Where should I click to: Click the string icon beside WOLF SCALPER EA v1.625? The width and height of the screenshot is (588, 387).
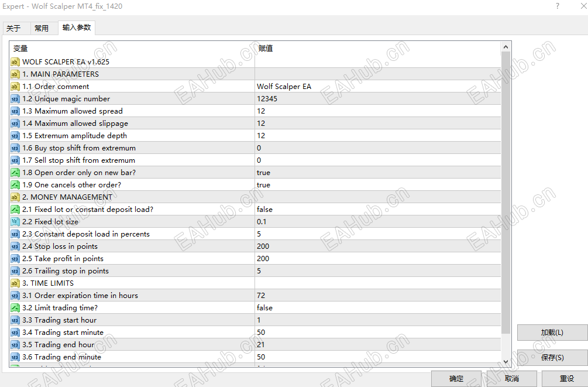[15, 62]
